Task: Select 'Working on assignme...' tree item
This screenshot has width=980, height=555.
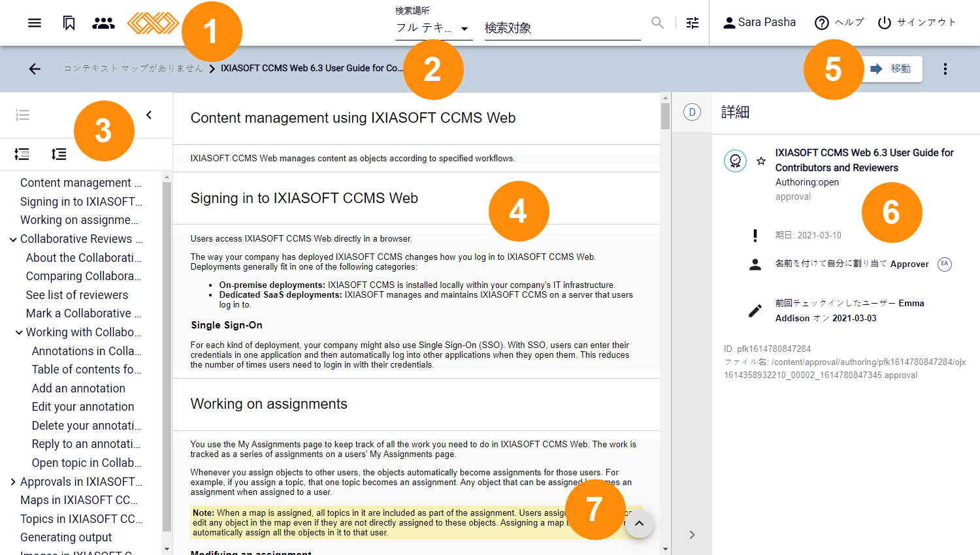Action: [x=79, y=220]
